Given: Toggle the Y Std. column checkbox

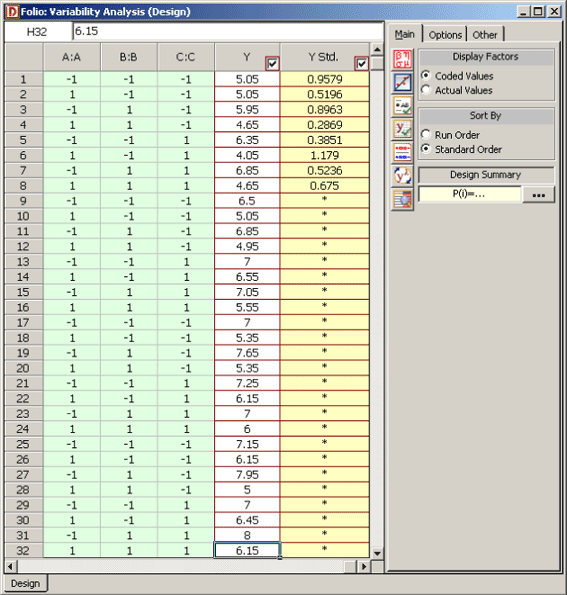Looking at the screenshot, I should tap(361, 63).
